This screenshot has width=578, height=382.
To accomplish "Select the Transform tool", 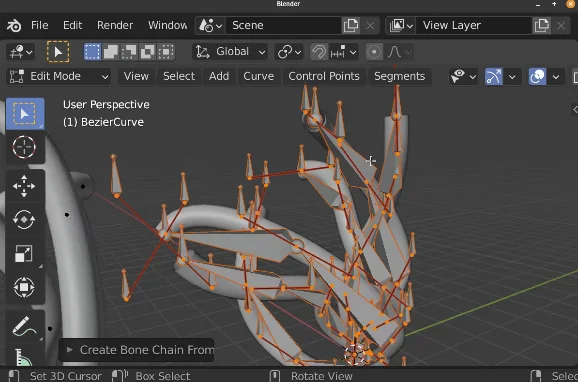I will pyautogui.click(x=25, y=287).
